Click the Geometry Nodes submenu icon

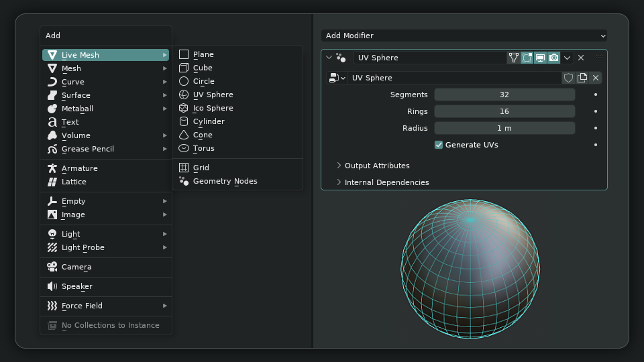pyautogui.click(x=184, y=181)
